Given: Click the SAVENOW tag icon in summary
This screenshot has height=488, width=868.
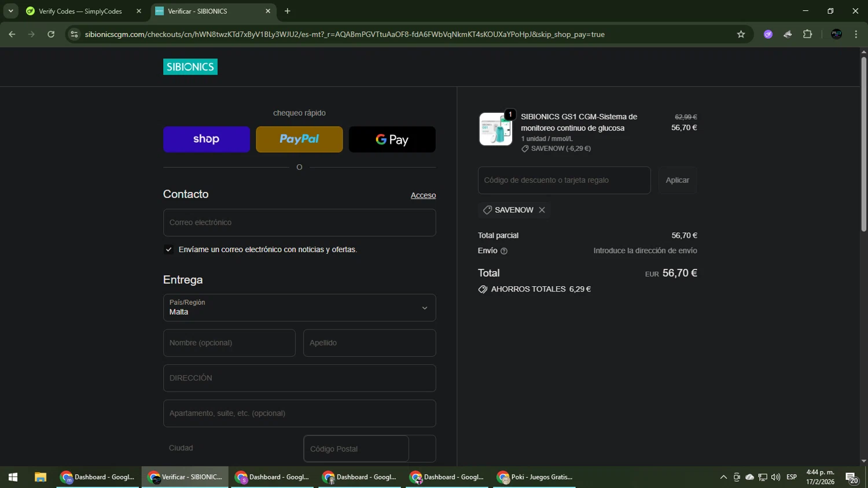Looking at the screenshot, I should (525, 149).
